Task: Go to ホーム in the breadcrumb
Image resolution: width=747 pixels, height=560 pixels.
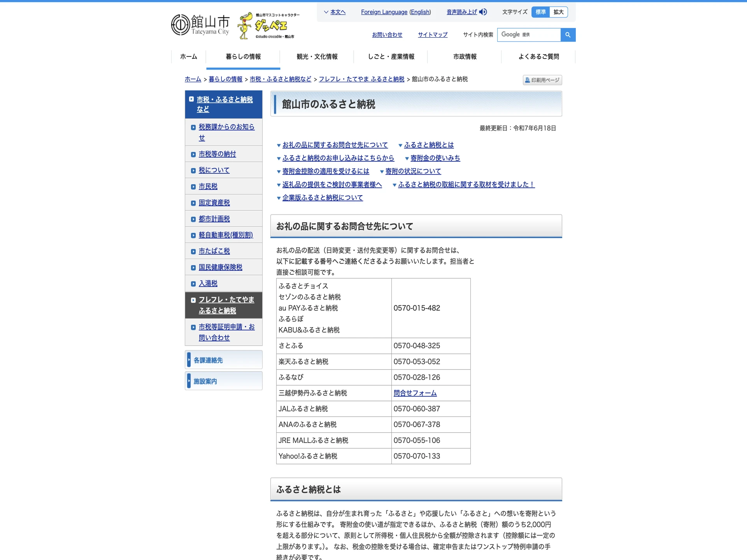Action: [193, 79]
